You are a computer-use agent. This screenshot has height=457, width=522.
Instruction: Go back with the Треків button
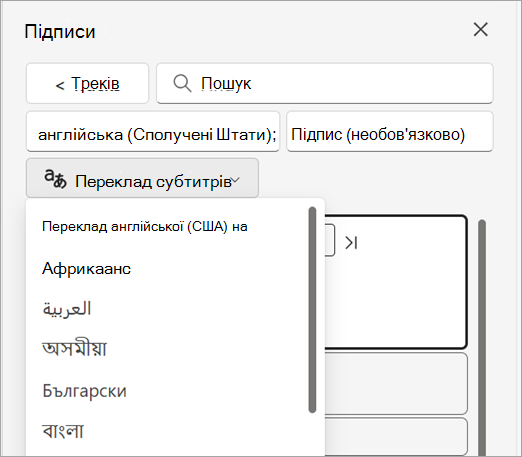point(87,83)
